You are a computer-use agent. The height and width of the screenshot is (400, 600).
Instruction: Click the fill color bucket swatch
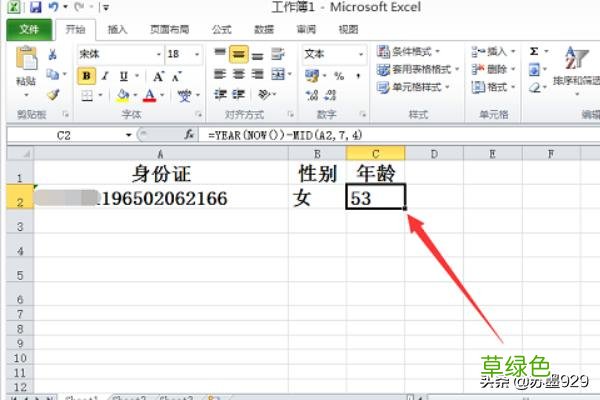pyautogui.click(x=121, y=96)
